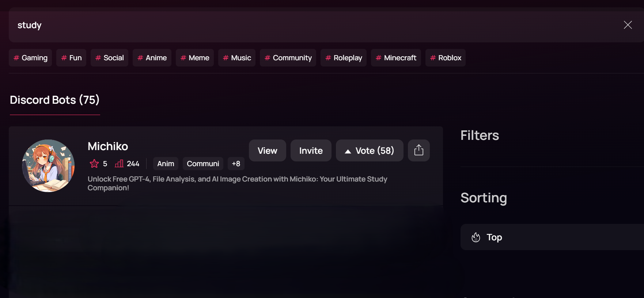Expand the +8 additional tags
This screenshot has height=298, width=644.
pyautogui.click(x=236, y=164)
